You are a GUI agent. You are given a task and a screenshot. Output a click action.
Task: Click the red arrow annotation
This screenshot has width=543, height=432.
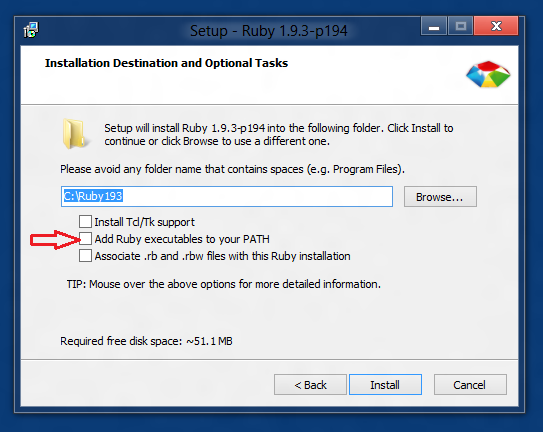click(x=55, y=239)
